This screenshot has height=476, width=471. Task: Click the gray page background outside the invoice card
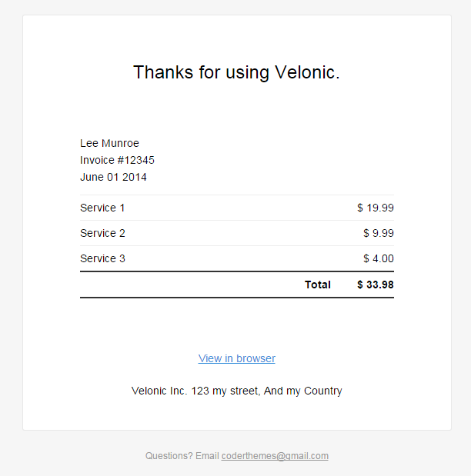tap(11, 231)
